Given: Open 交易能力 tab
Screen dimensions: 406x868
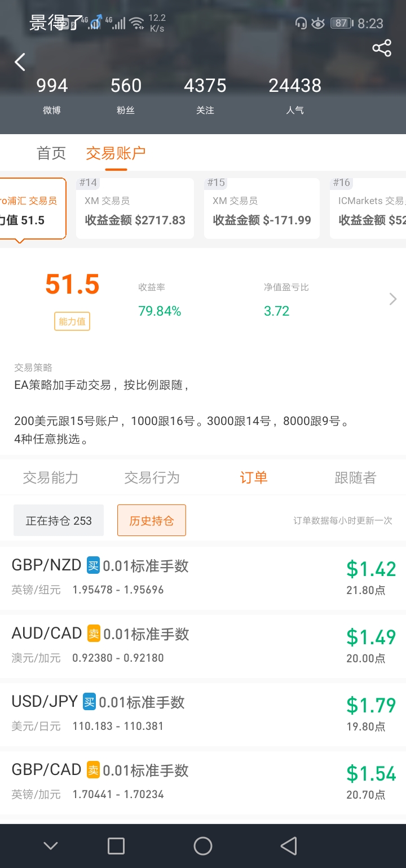Looking at the screenshot, I should [x=51, y=477].
